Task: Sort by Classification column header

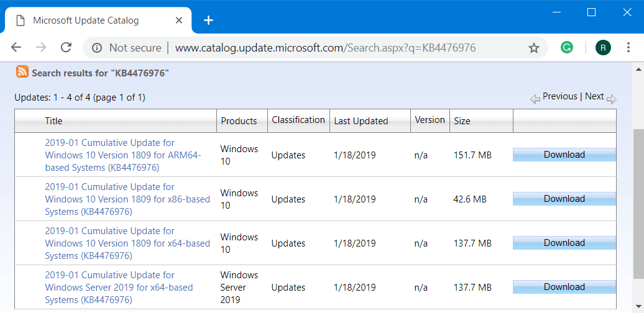Action: point(298,120)
